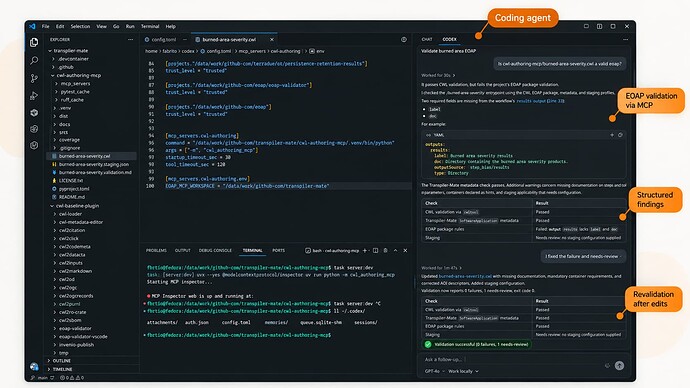The height and width of the screenshot is (388, 690).
Task: Open the Run and Debug view
Action: (x=34, y=96)
